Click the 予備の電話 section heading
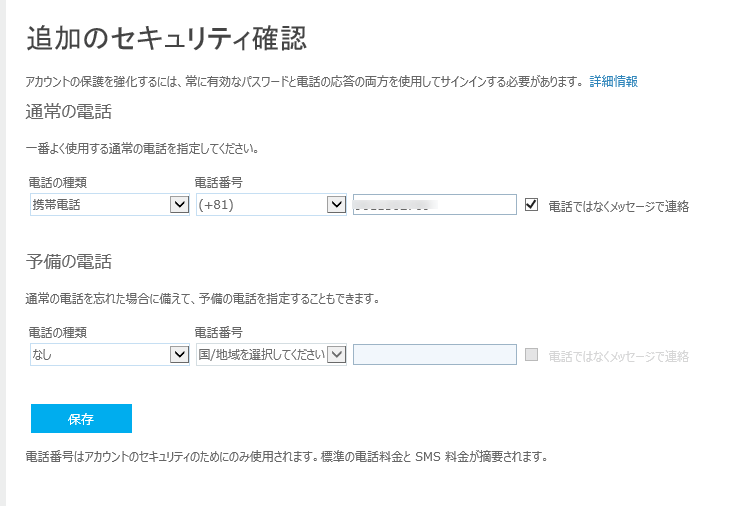This screenshot has height=506, width=731. coord(68,262)
